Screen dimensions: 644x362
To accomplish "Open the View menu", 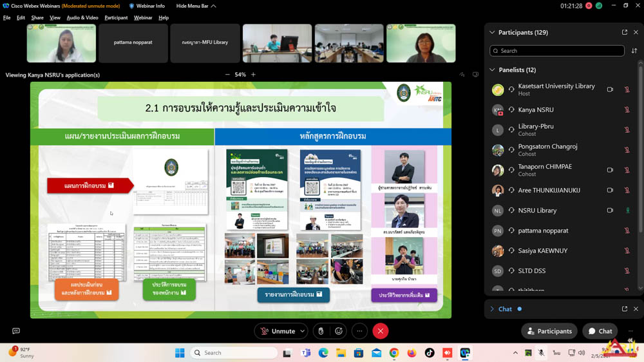I will coord(55,17).
